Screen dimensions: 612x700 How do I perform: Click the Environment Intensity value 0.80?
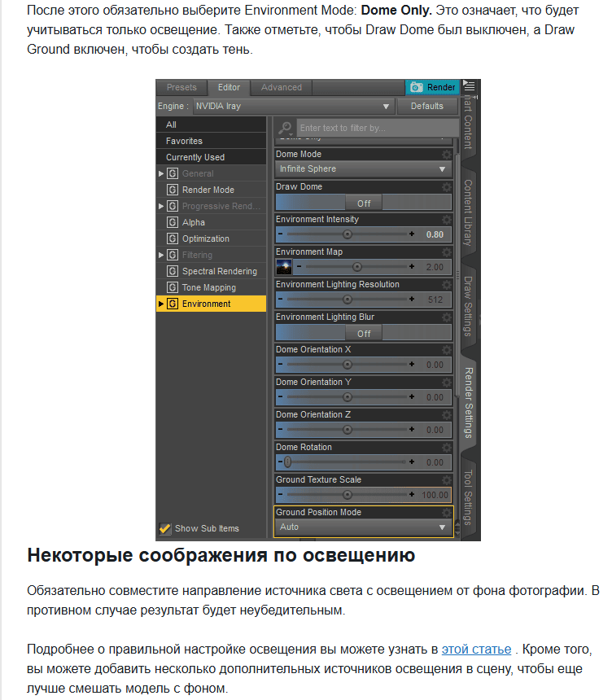click(435, 234)
